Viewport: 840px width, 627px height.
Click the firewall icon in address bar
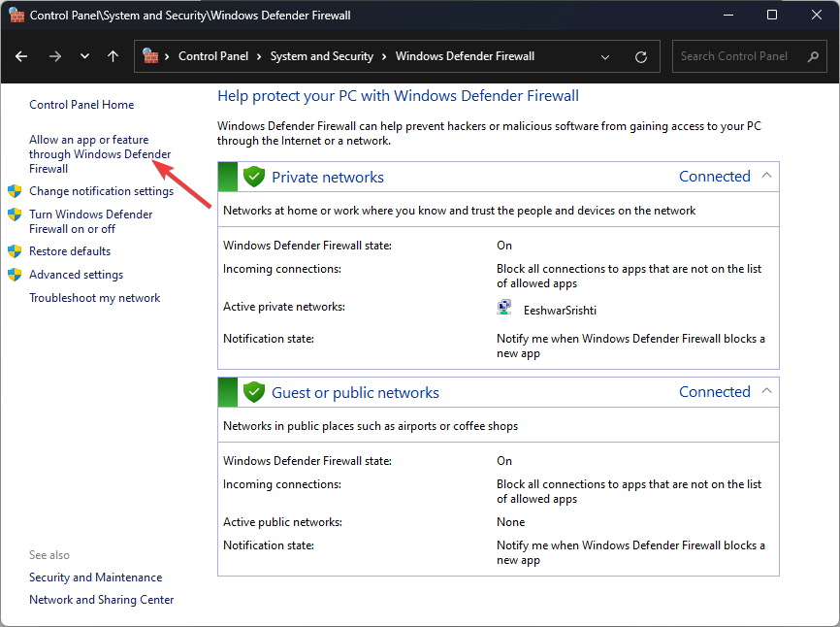click(150, 56)
